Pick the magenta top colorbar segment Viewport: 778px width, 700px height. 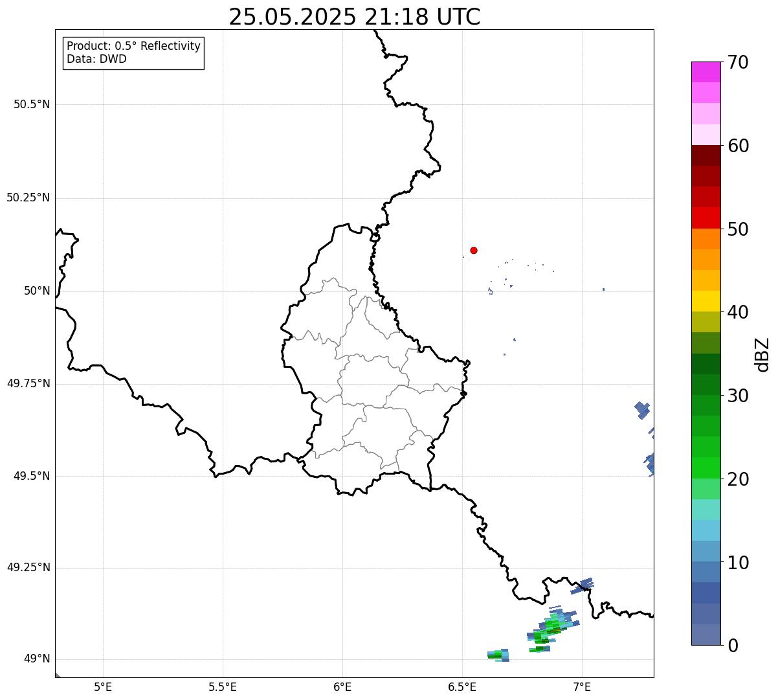pos(706,72)
